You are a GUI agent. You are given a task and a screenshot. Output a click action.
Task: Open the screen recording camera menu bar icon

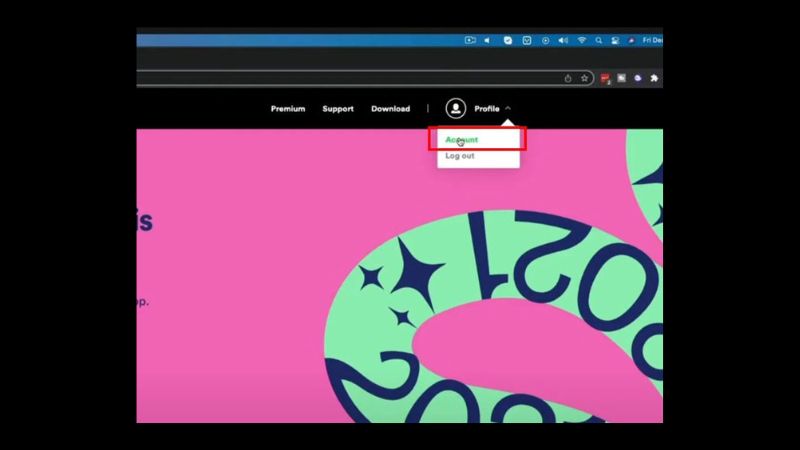click(x=470, y=40)
